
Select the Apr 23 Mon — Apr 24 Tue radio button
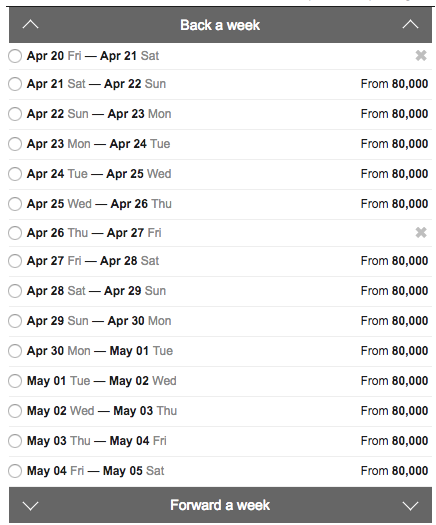coord(15,144)
